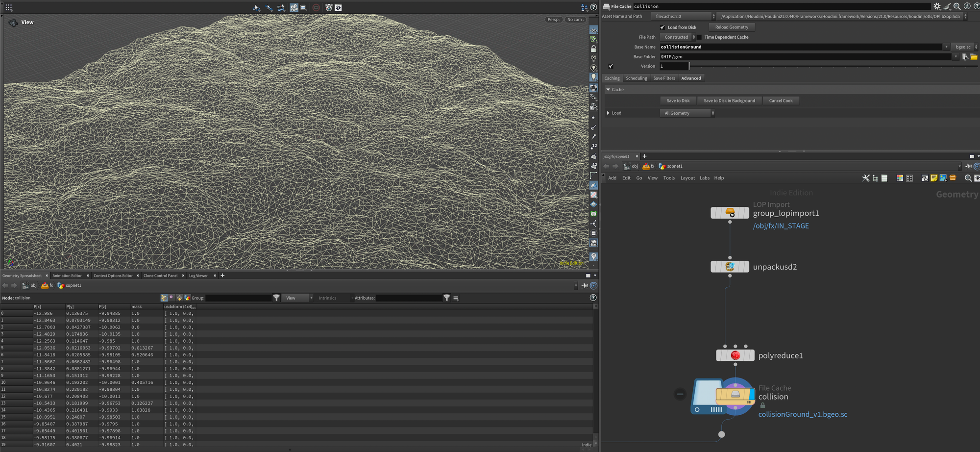Screen dimensions: 980x452
Task: Click the Group filter funnel icon
Action: pos(276,298)
